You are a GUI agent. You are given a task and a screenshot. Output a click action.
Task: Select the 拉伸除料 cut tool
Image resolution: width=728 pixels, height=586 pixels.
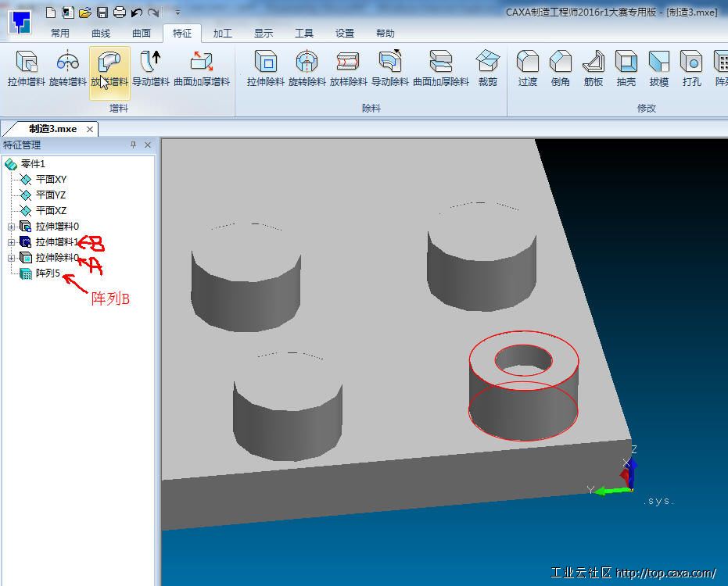(266, 68)
